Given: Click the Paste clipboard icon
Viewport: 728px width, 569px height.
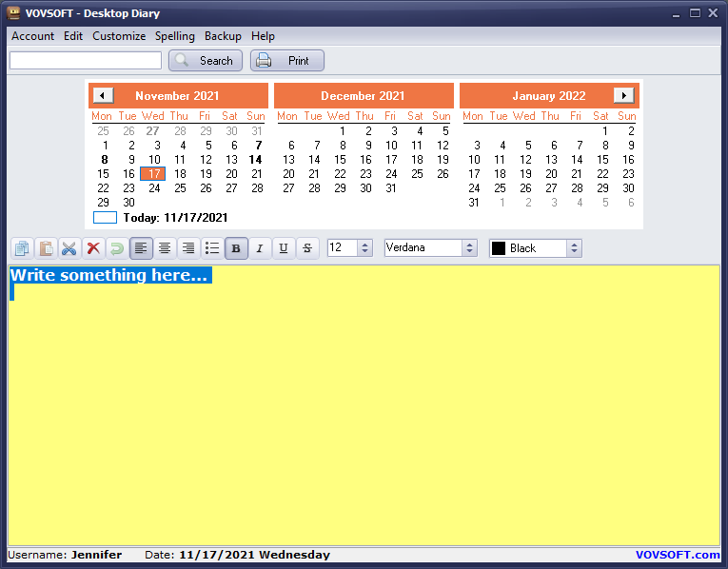Looking at the screenshot, I should click(x=46, y=248).
